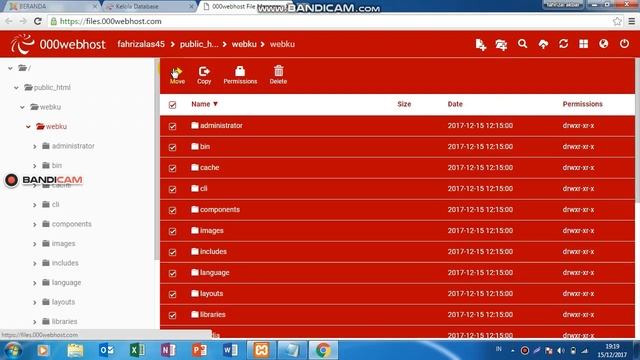Expand cli folder in the tree
Image resolution: width=640 pixels, height=360 pixels.
pos(35,205)
